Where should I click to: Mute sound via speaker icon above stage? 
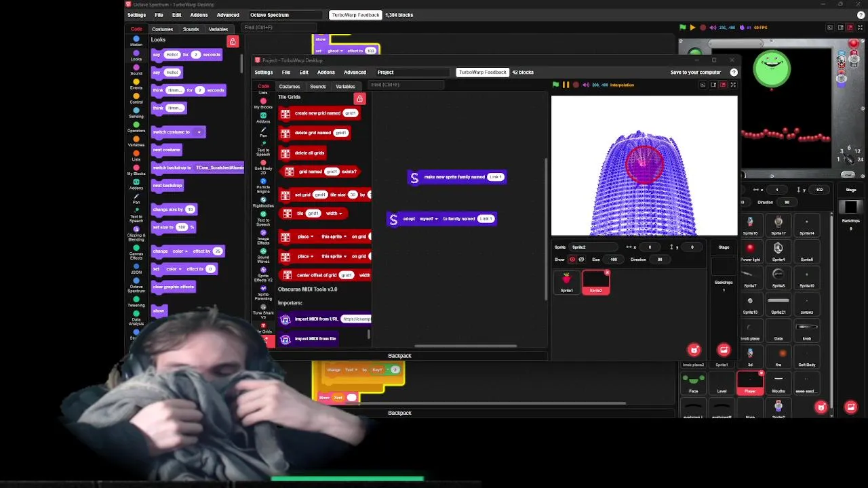586,85
